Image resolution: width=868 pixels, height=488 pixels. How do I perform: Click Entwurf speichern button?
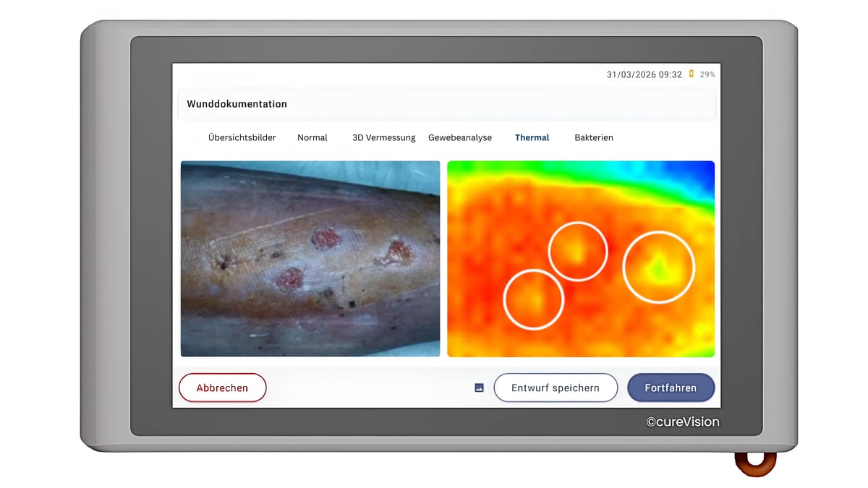point(556,388)
